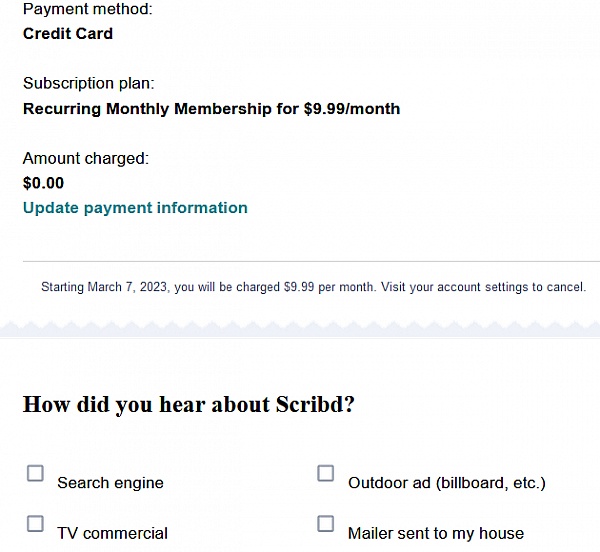Screen dimensions: 600x552
Task: Click the horizontal divider above the billing notice
Action: pos(300,261)
